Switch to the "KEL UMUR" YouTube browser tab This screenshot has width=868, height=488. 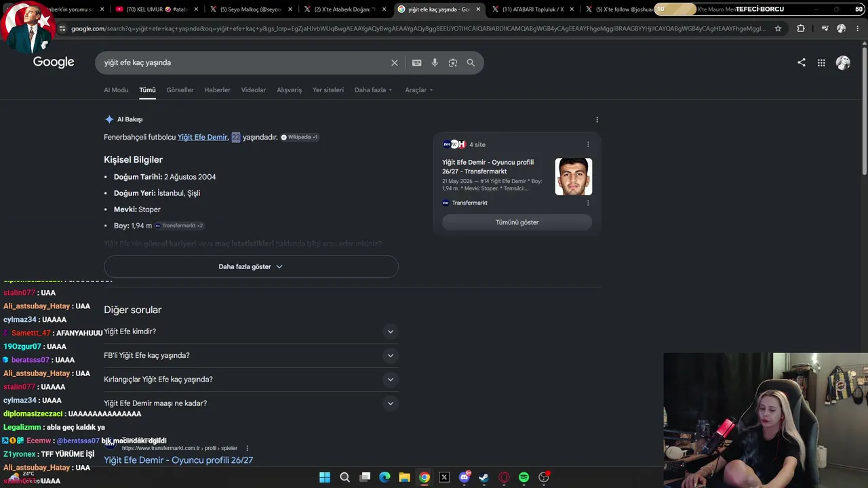click(x=156, y=9)
